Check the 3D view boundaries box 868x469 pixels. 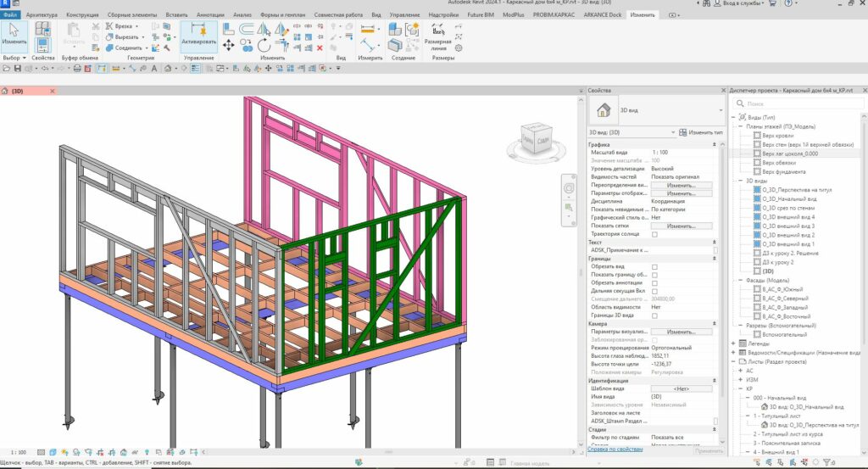[x=654, y=315]
